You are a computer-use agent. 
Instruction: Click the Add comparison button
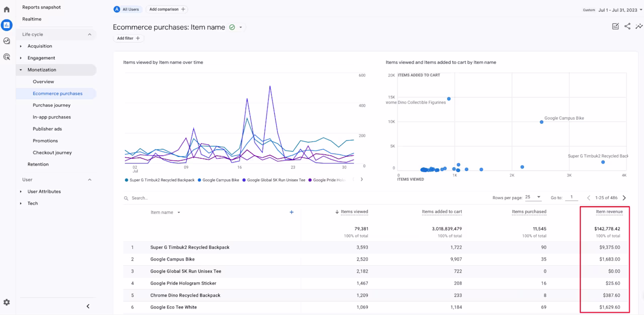(167, 9)
